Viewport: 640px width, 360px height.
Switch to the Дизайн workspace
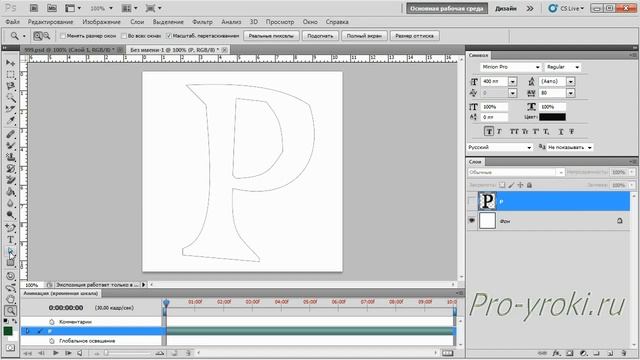[x=506, y=8]
